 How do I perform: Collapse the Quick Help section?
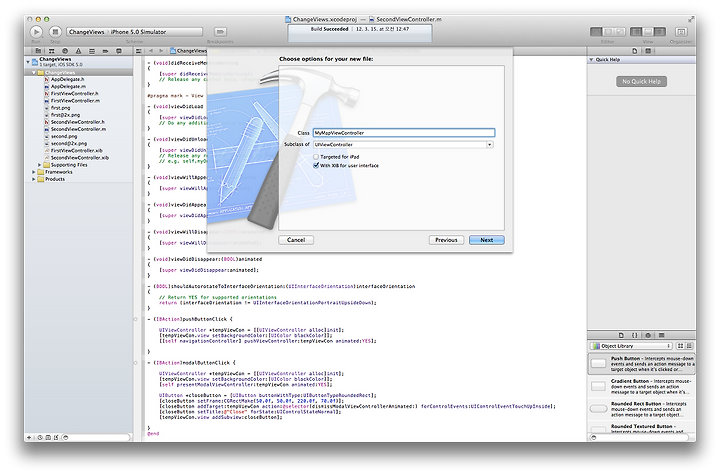(x=591, y=60)
